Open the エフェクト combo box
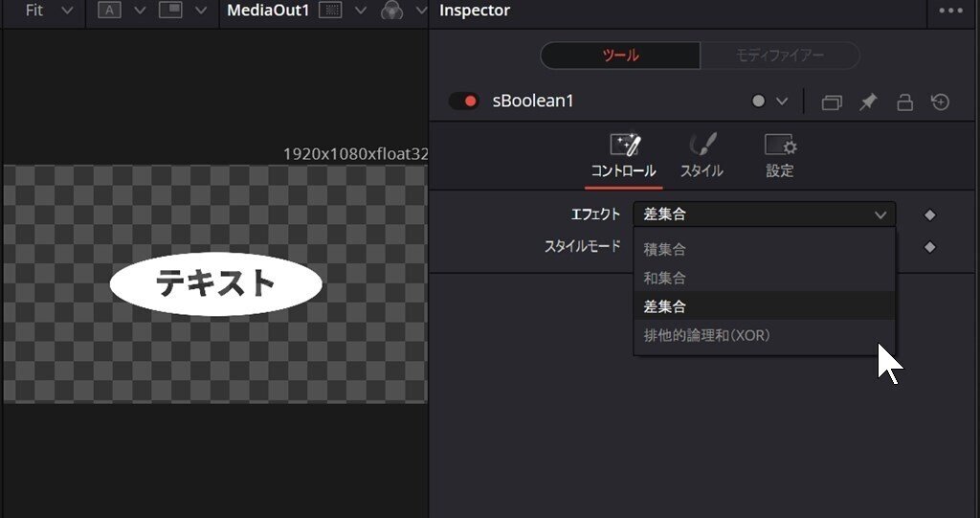The height and width of the screenshot is (518, 980). [x=765, y=214]
